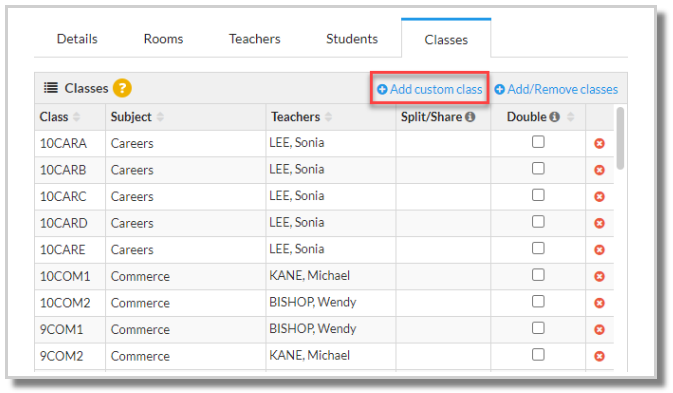Enable Double checkbox for 10CARB

538,169
